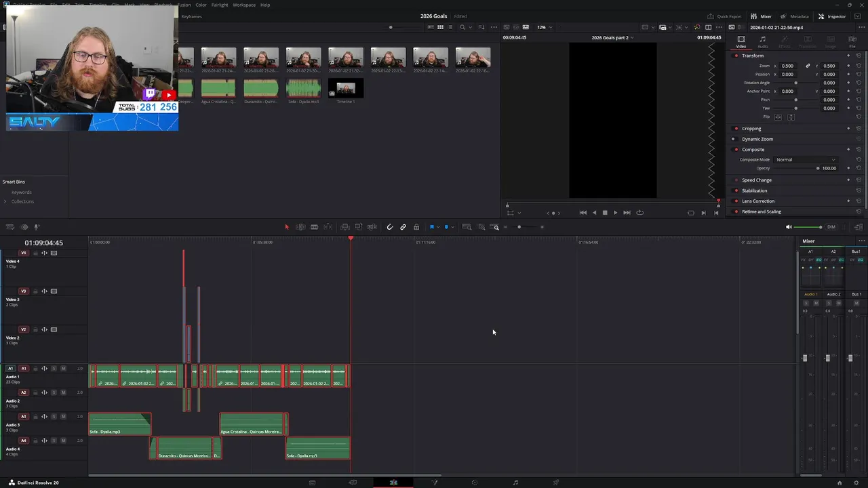
Task: Toggle the Lens Correction switch
Action: tap(736, 201)
